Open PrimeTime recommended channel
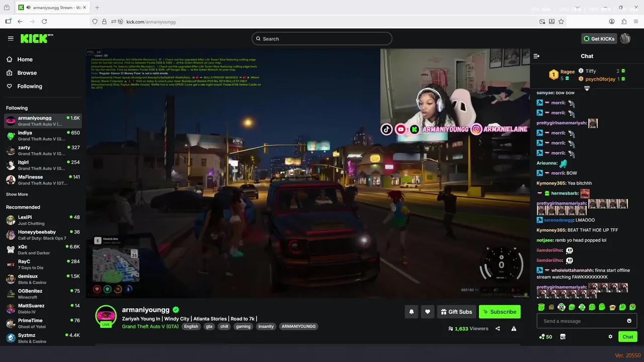Viewport: 644px width, 362px height. tap(43, 323)
